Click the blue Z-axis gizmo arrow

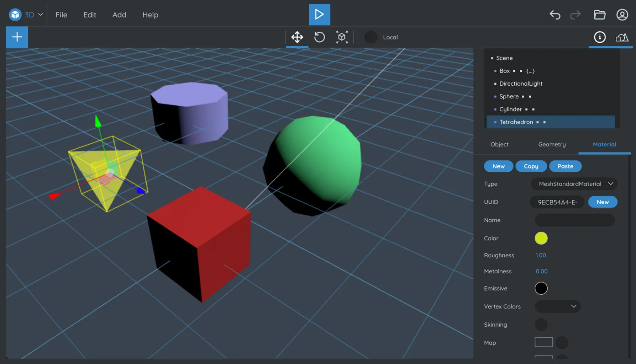click(141, 191)
